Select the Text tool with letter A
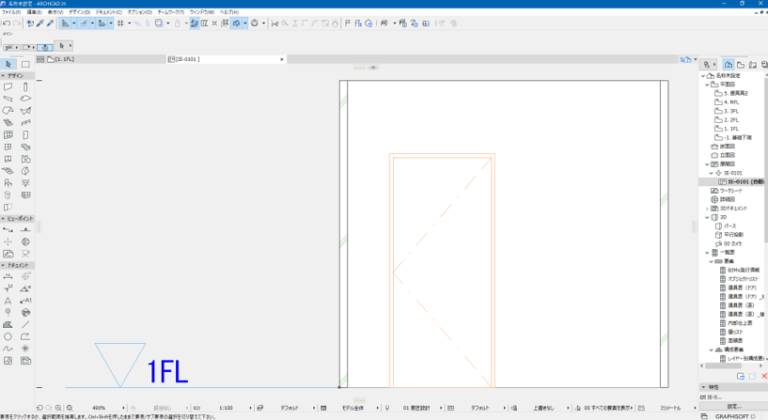The width and height of the screenshot is (768, 420). pos(8,300)
